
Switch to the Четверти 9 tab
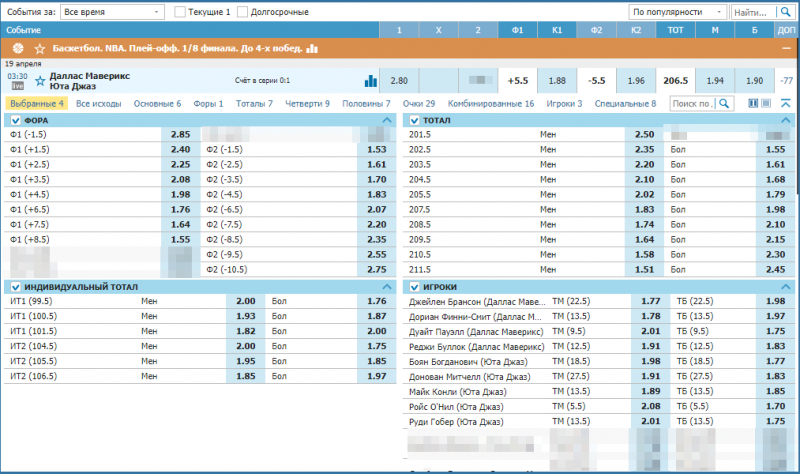[300, 103]
